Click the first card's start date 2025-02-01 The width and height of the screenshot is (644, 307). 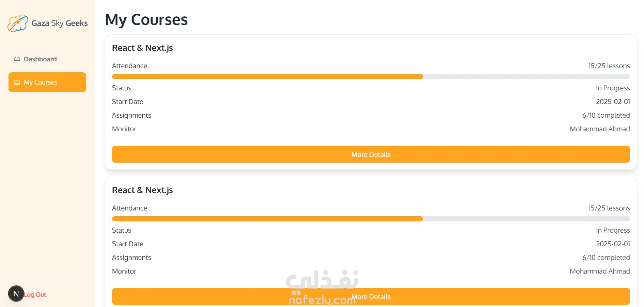point(613,102)
